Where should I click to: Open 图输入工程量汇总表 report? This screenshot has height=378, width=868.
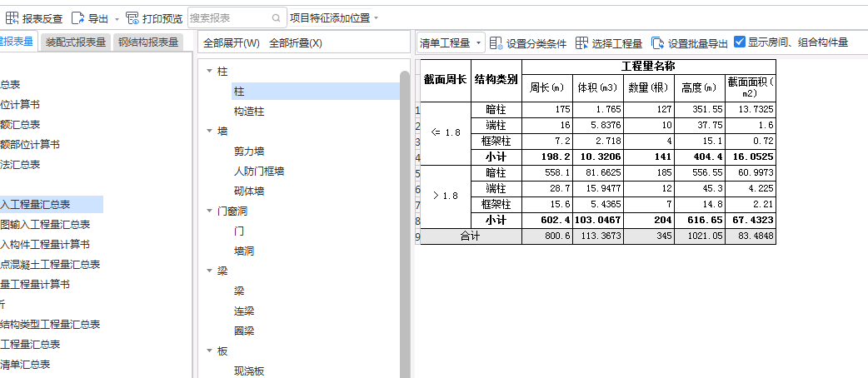45,224
